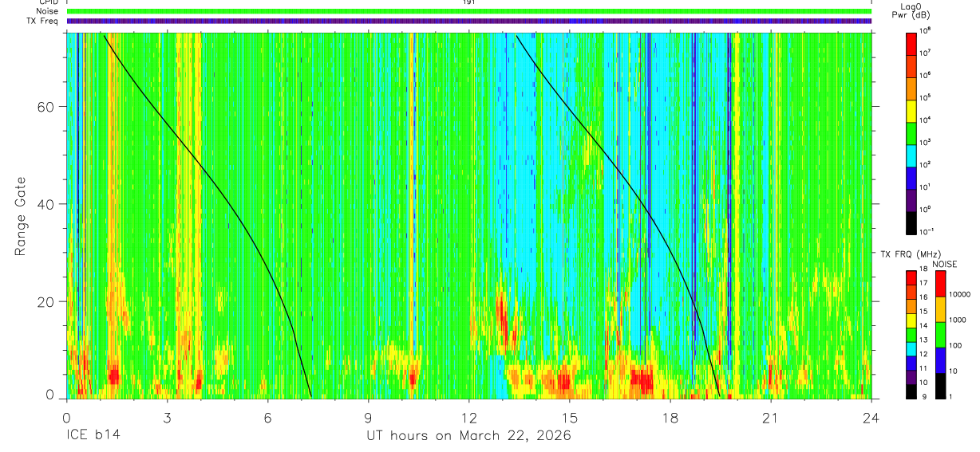
Task: Click the '14' TX FRQ legend value
Action: pyautogui.click(x=923, y=325)
